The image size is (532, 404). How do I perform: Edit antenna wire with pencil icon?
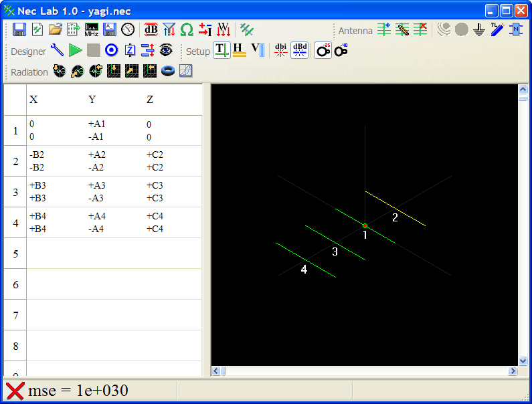point(402,30)
